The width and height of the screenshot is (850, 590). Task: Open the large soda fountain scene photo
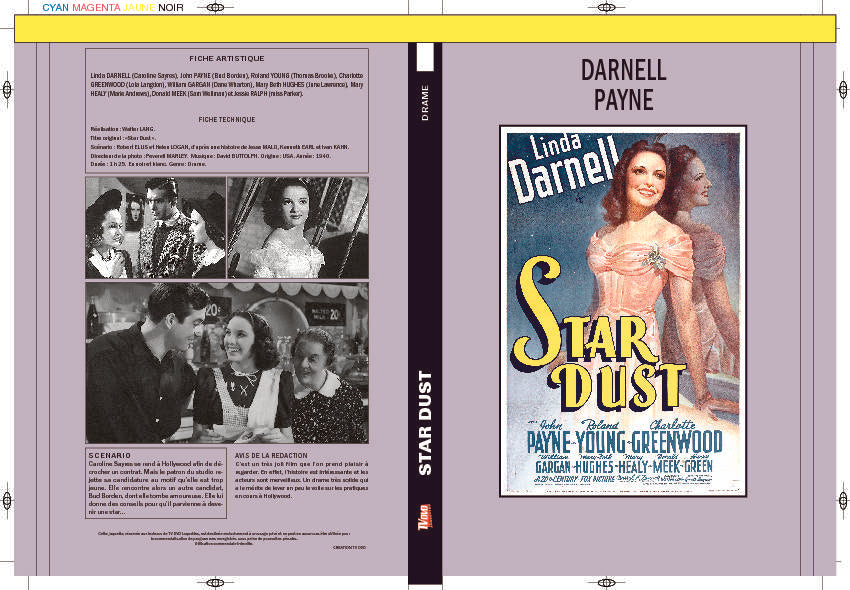(227, 362)
